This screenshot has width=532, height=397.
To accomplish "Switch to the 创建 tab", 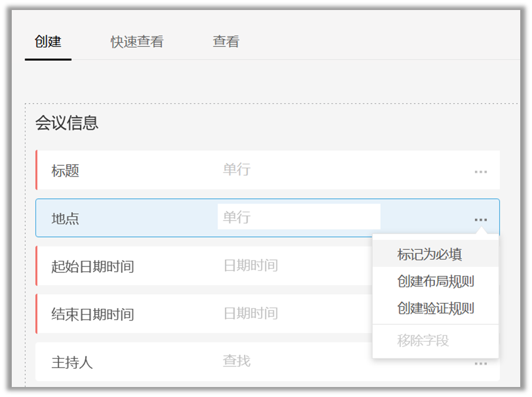I will tap(48, 42).
